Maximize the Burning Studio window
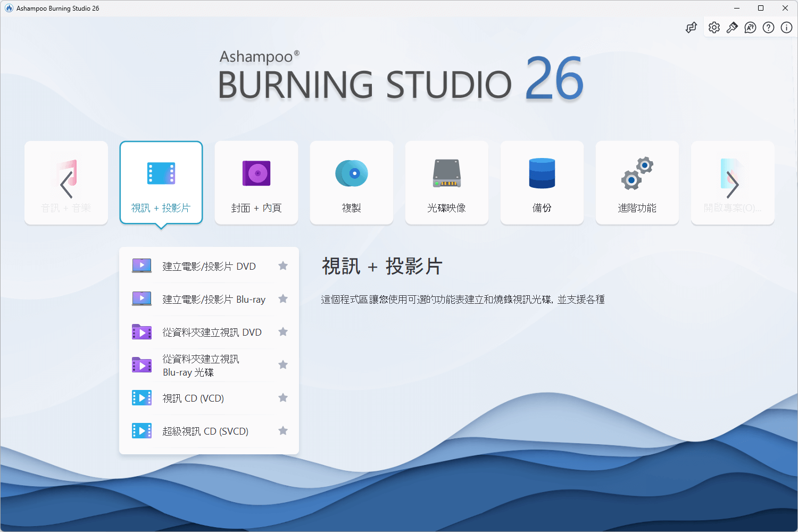 (761, 8)
